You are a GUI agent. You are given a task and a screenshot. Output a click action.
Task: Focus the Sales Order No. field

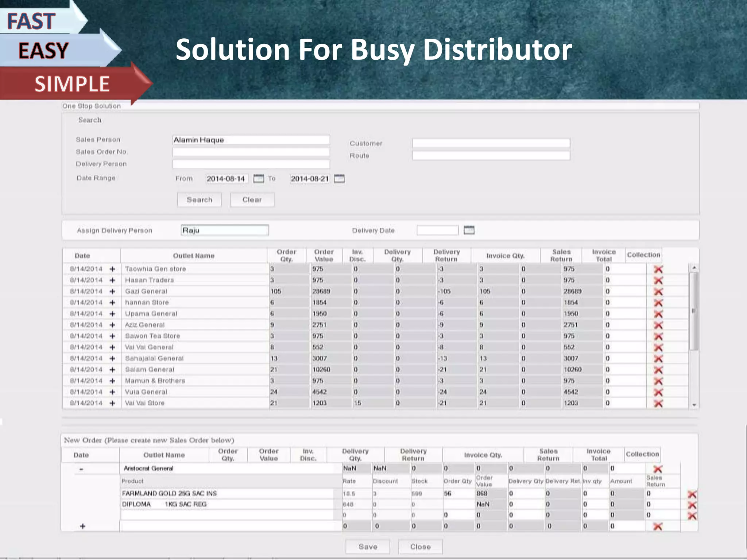pos(251,152)
